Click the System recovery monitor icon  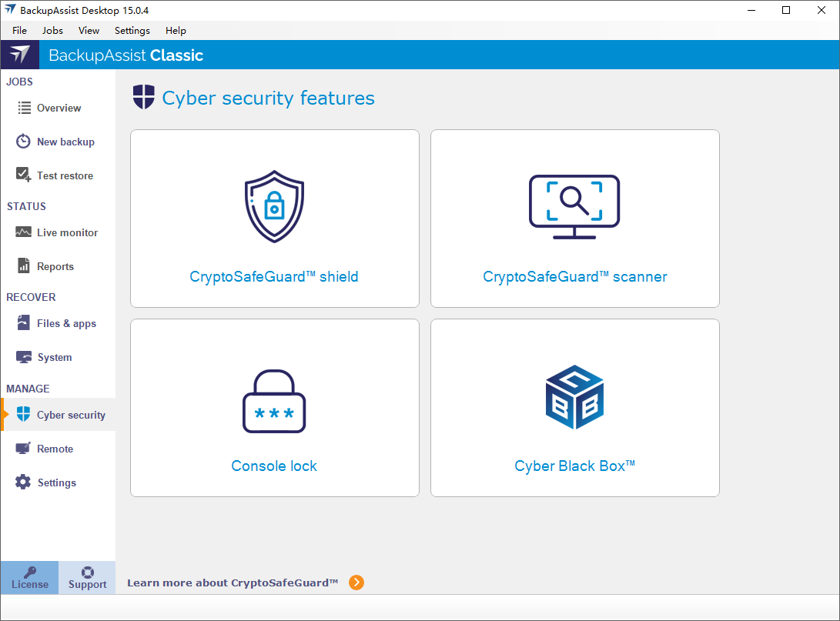tap(24, 357)
